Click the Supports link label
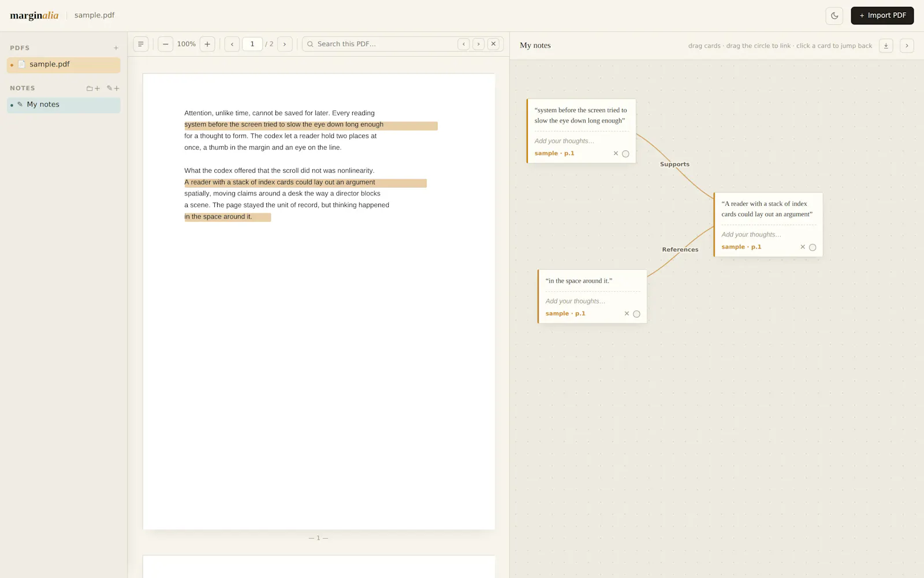This screenshot has height=578, width=924. (675, 164)
